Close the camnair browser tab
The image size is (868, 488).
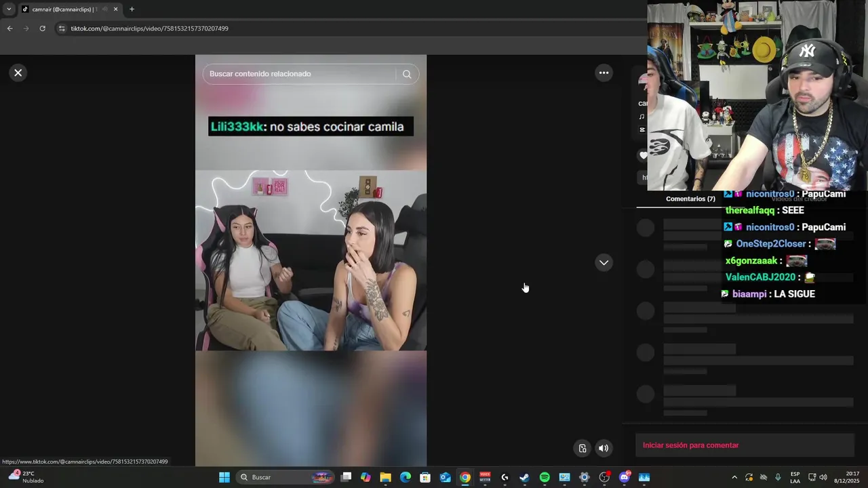tap(115, 9)
